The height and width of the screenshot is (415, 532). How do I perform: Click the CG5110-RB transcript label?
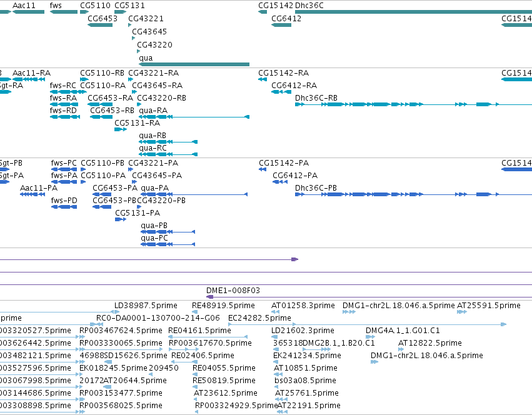pyautogui.click(x=102, y=73)
